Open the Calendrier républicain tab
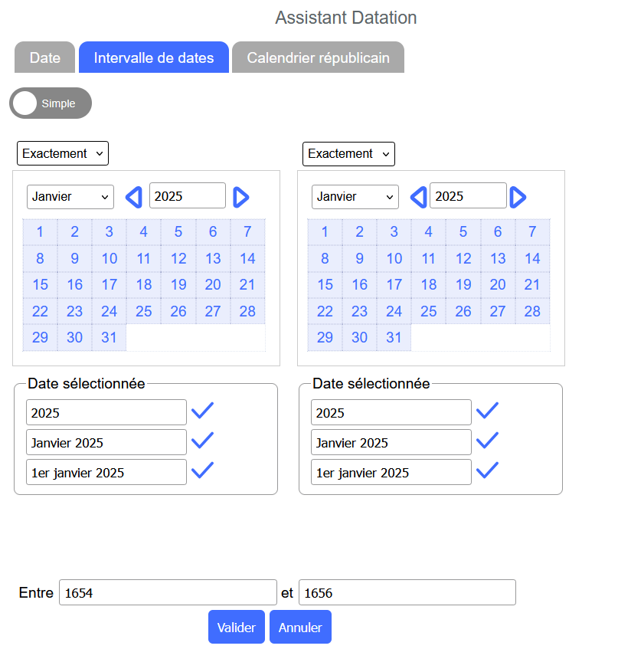The width and height of the screenshot is (618, 672). (318, 57)
